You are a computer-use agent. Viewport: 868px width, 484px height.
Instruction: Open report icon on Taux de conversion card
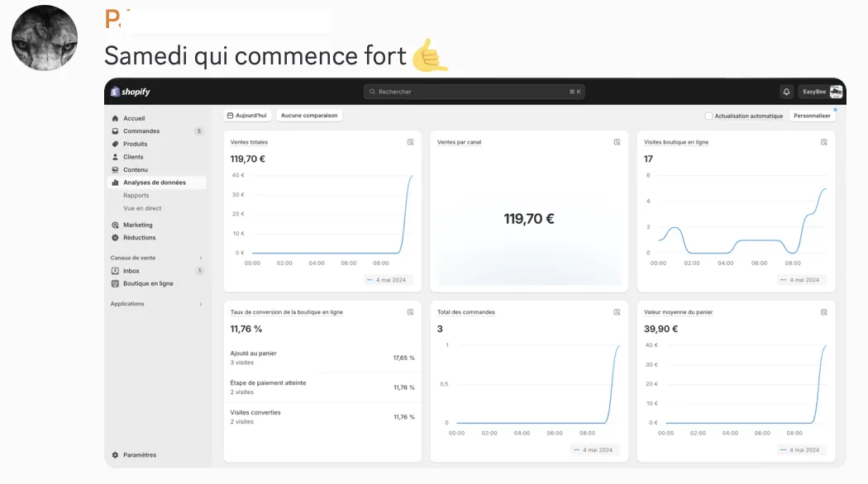410,312
